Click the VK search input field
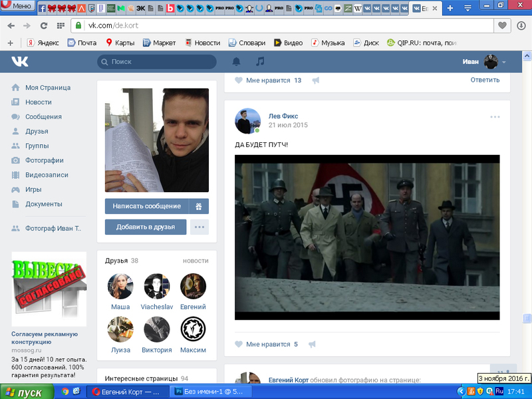The height and width of the screenshot is (399, 532). point(157,62)
